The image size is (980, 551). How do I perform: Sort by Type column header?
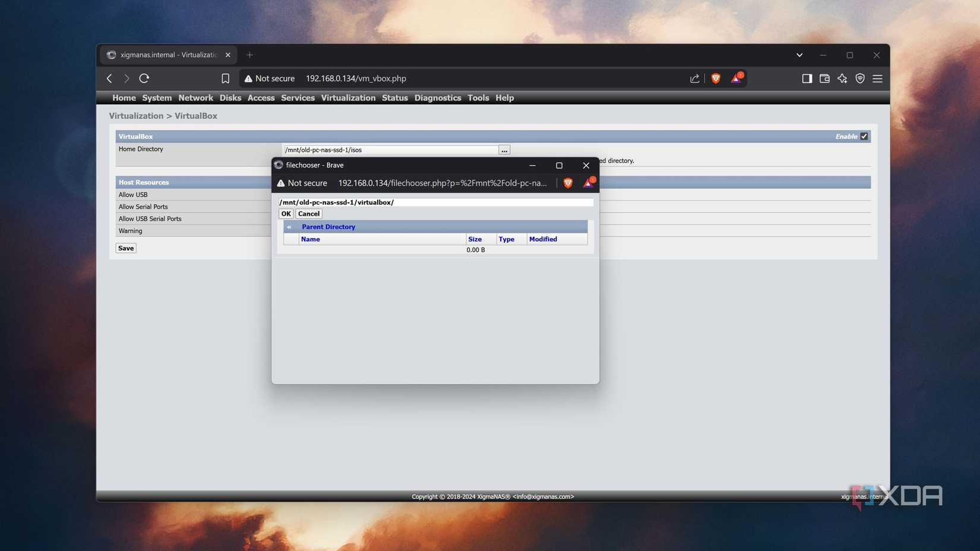pos(507,239)
